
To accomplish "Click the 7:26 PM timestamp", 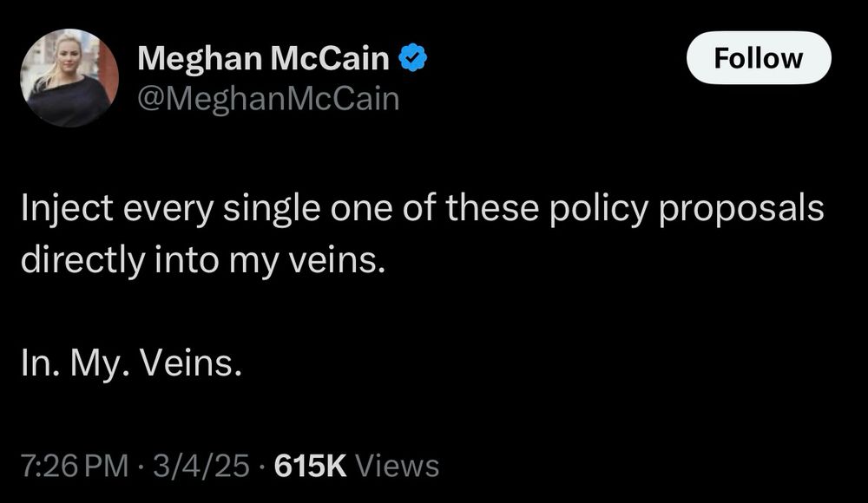I will (74, 467).
